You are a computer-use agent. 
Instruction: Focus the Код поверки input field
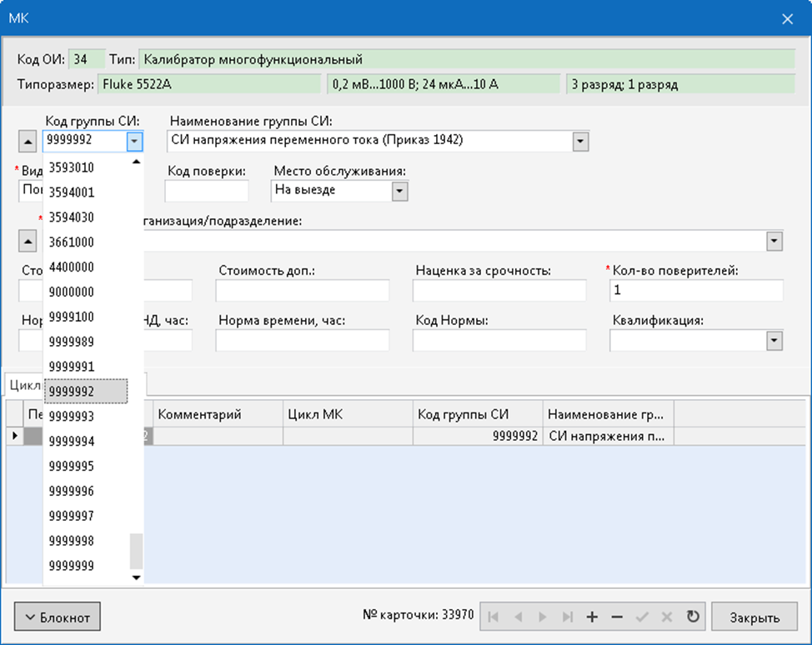tap(207, 192)
